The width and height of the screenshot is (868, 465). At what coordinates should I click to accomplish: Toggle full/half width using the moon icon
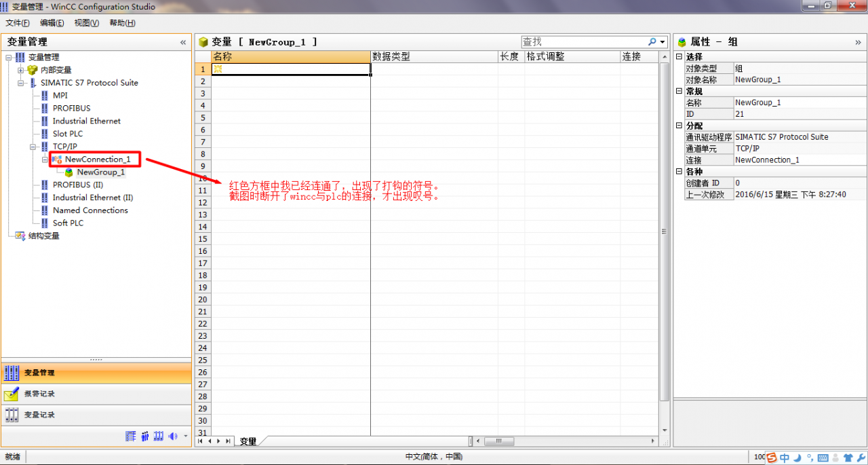pos(797,457)
